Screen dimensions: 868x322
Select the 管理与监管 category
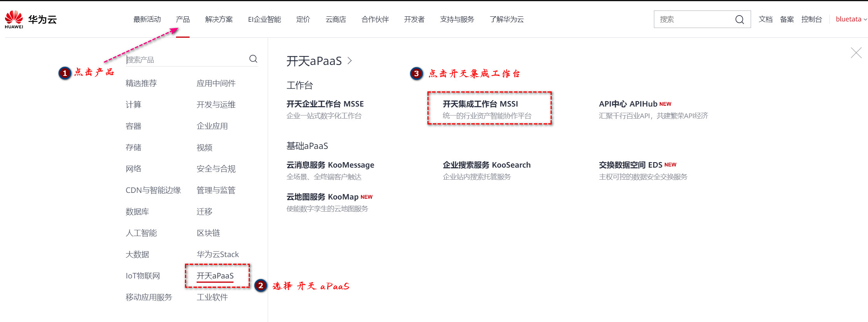click(x=216, y=190)
